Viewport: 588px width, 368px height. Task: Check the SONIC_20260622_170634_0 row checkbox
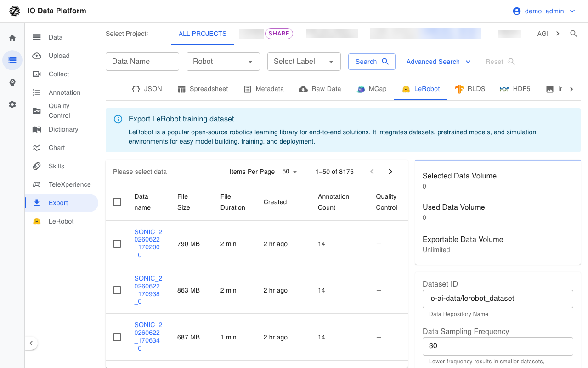pos(117,337)
